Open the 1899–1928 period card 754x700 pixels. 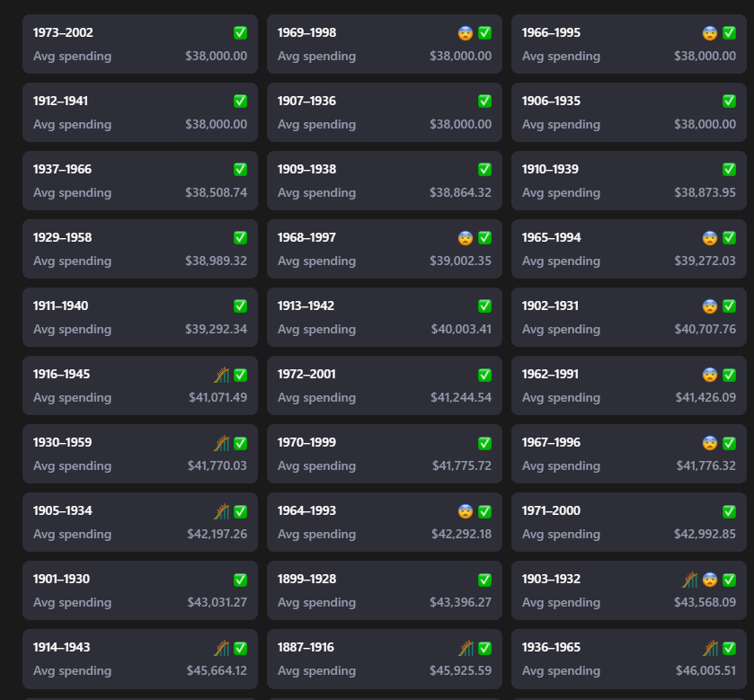click(x=384, y=590)
